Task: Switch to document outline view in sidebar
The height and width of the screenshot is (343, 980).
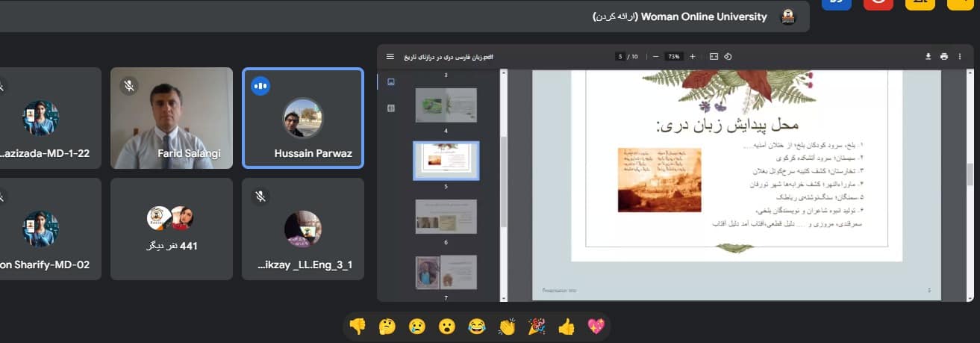Action: pyautogui.click(x=391, y=108)
